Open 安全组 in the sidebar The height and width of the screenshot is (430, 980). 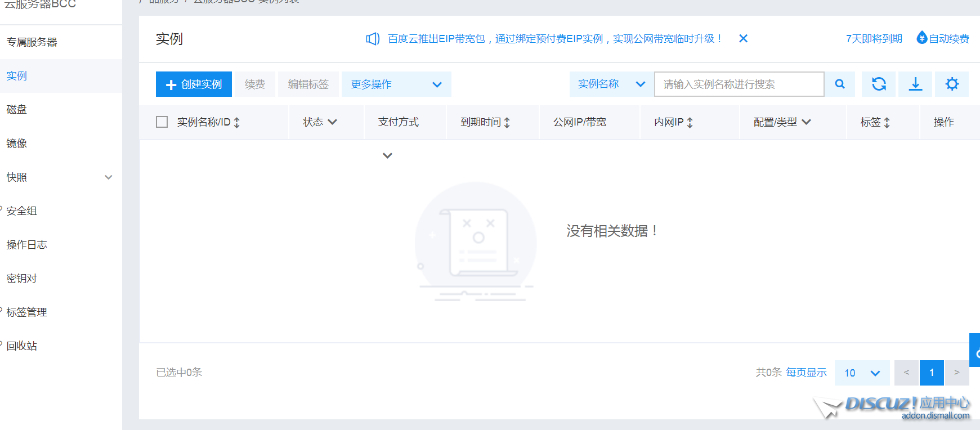(x=21, y=211)
